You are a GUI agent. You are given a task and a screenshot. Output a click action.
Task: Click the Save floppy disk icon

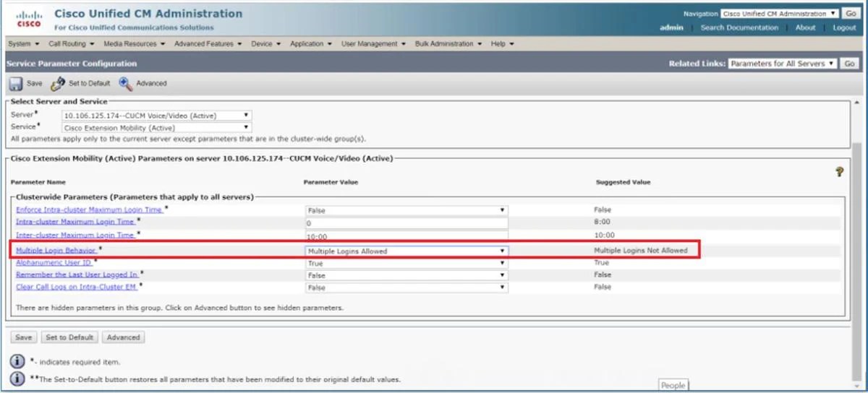[16, 84]
